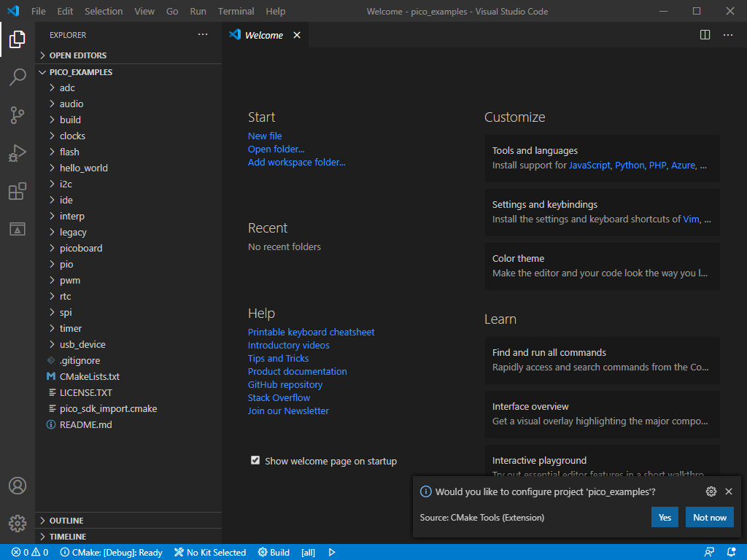Click the Color theme card

point(602,266)
